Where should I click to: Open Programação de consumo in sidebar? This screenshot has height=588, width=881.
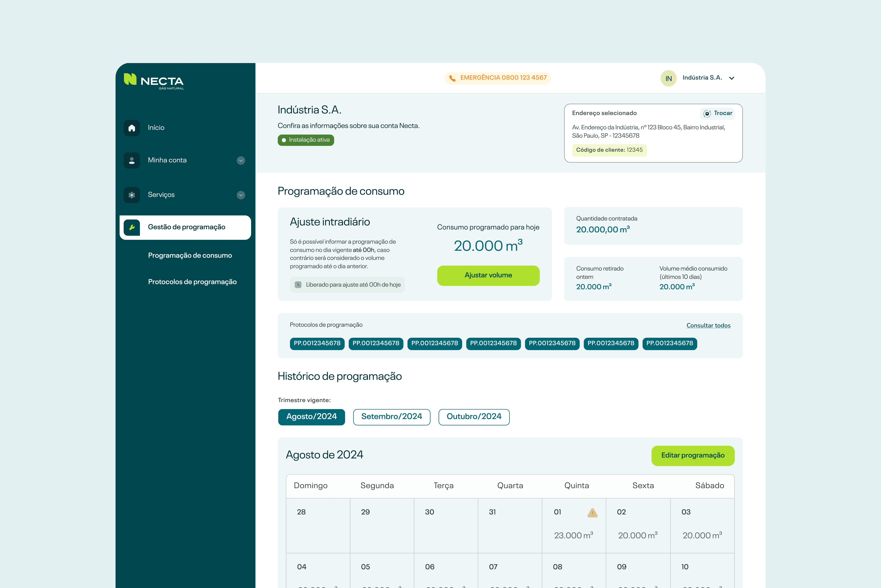coord(190,255)
